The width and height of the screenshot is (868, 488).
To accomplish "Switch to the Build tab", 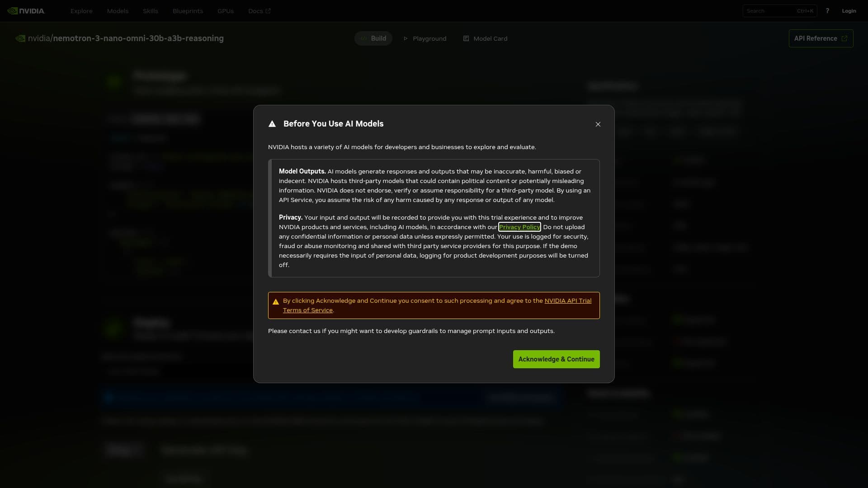I will point(373,38).
